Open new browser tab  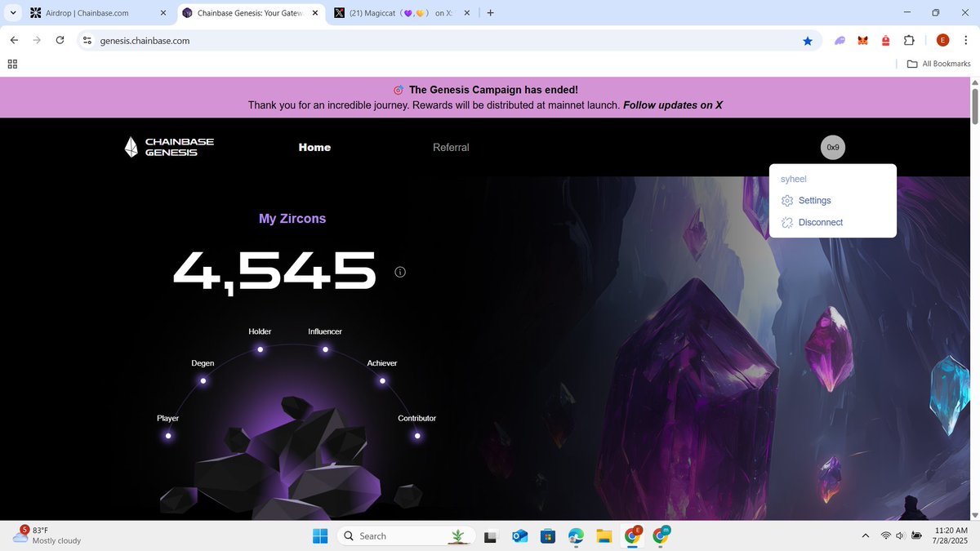(x=490, y=13)
